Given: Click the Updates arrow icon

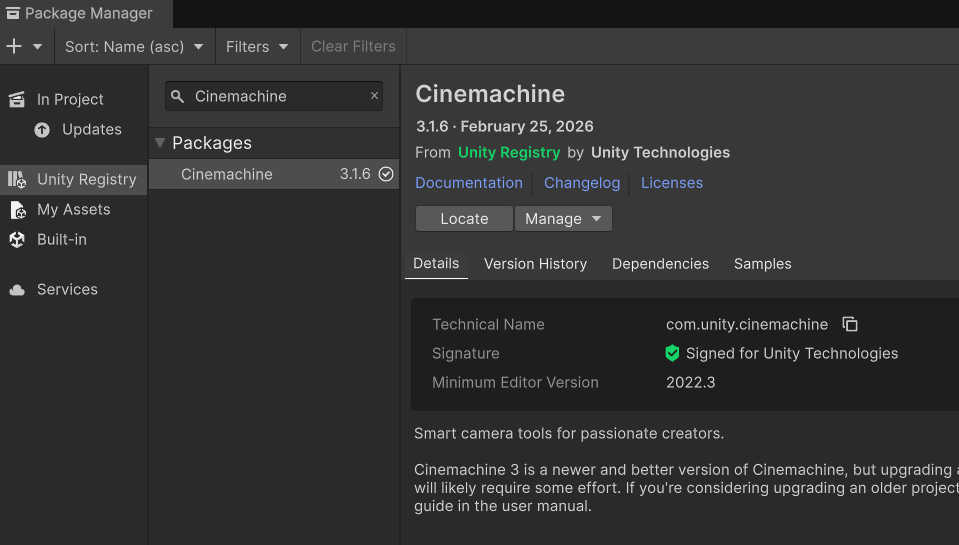Looking at the screenshot, I should 42,129.
